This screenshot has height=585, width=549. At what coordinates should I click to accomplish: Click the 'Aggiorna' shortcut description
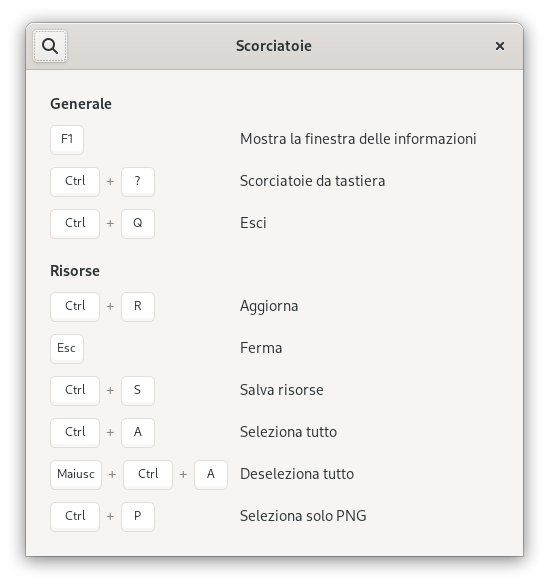click(269, 306)
